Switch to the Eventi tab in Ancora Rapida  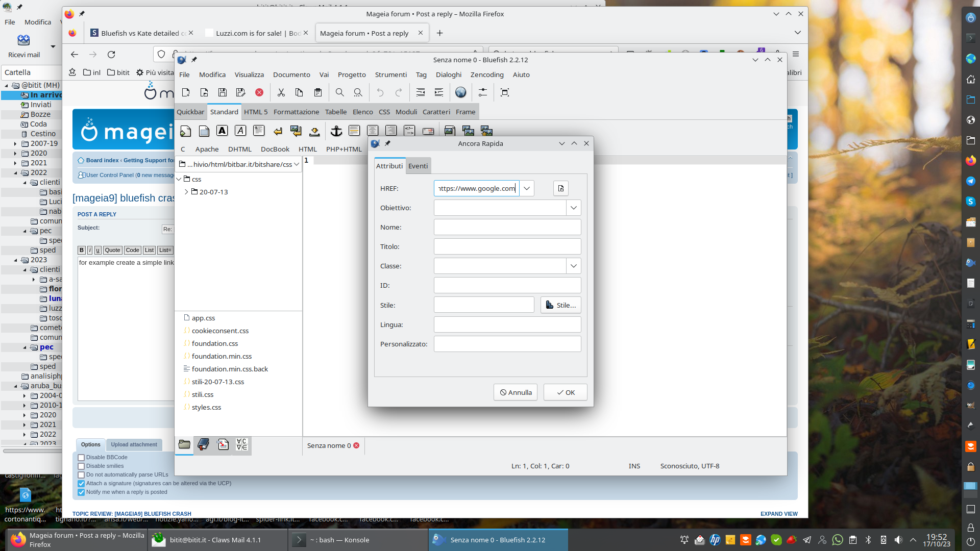(x=418, y=166)
